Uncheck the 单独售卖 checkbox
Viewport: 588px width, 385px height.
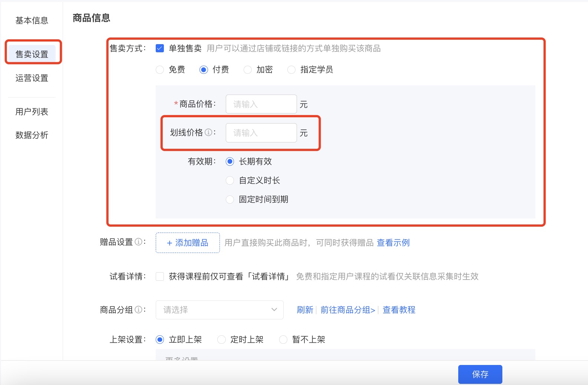[160, 48]
